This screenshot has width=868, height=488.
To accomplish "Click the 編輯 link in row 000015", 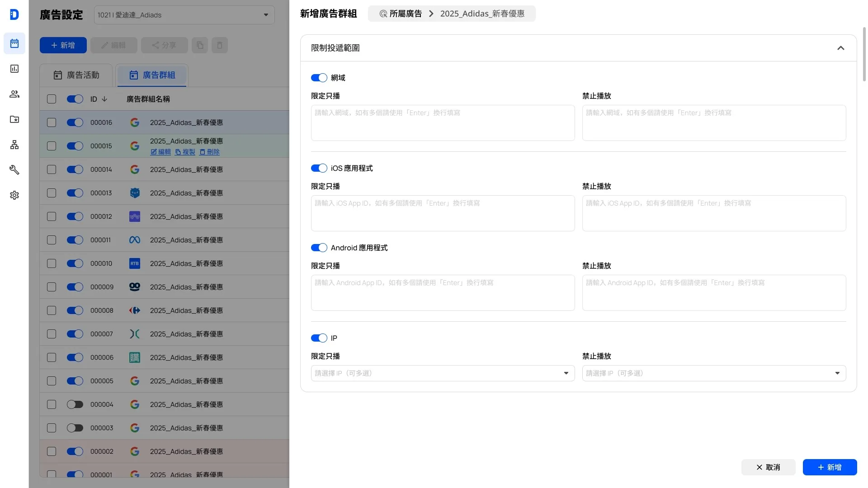I will (161, 152).
